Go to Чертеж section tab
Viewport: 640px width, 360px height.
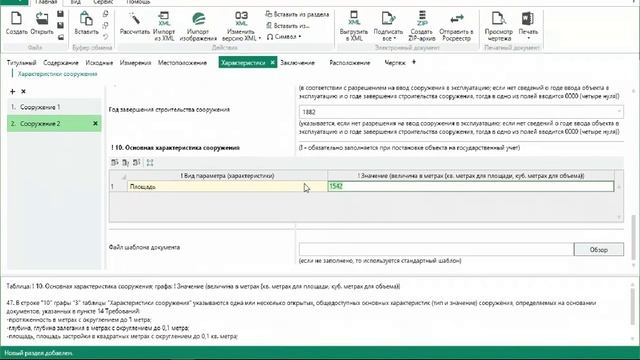point(395,63)
